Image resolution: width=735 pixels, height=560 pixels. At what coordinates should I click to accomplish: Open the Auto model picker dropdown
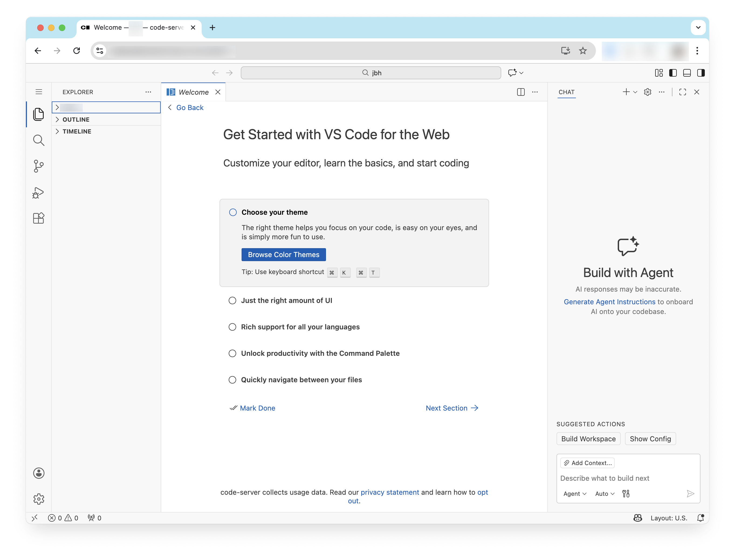605,494
